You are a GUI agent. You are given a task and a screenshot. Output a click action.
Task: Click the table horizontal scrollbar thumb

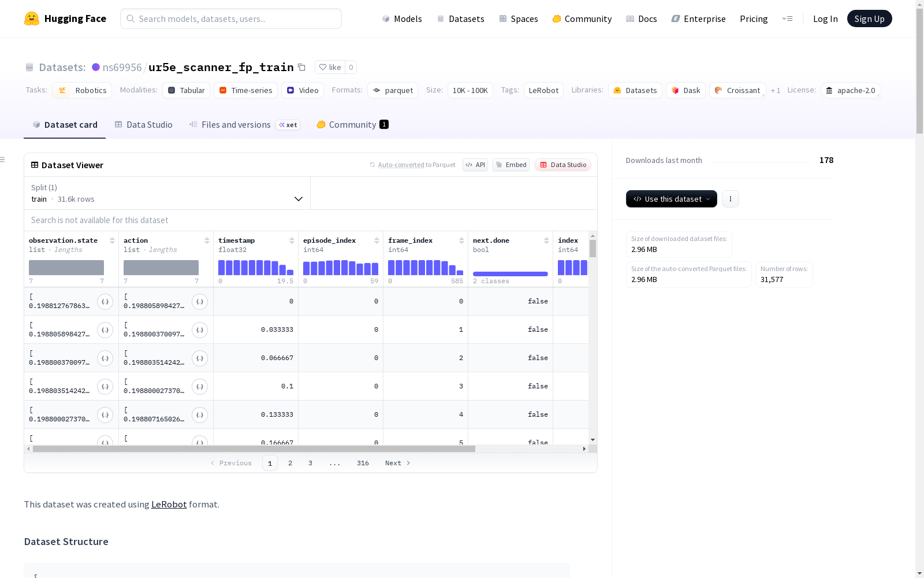click(x=254, y=449)
